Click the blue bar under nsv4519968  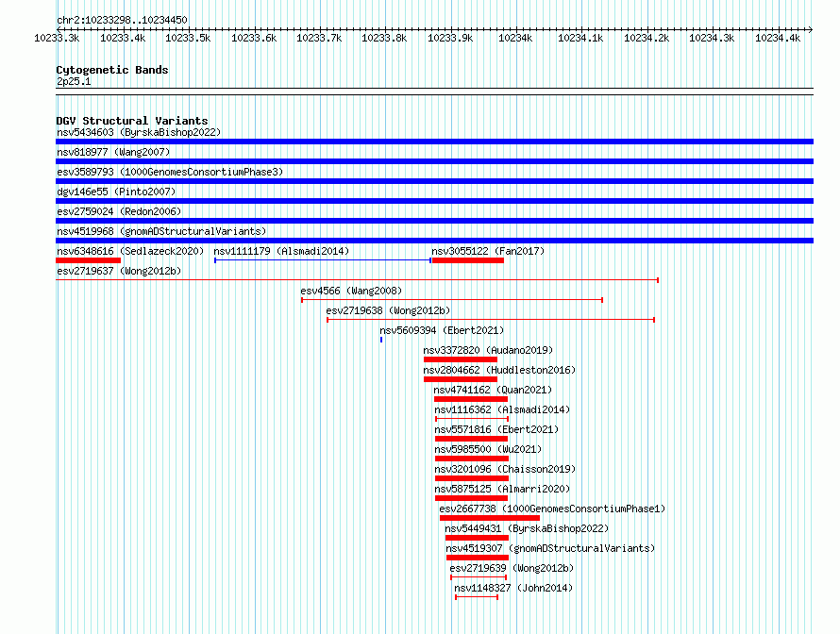(434, 241)
